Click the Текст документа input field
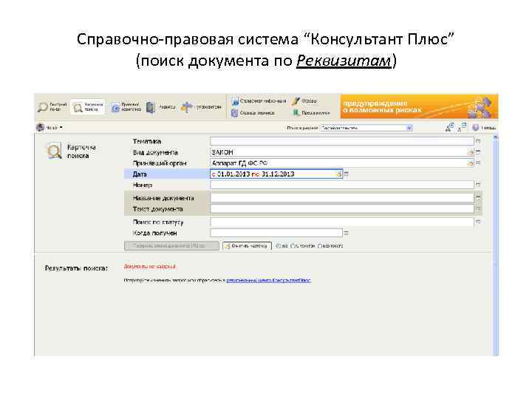 [342, 209]
